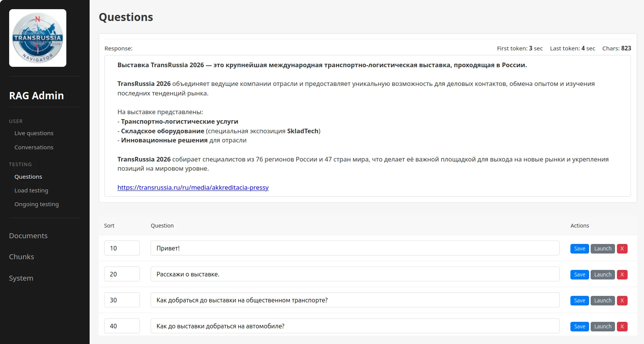
Task: Open the akkreditacia-pressy link in response
Action: (193, 187)
